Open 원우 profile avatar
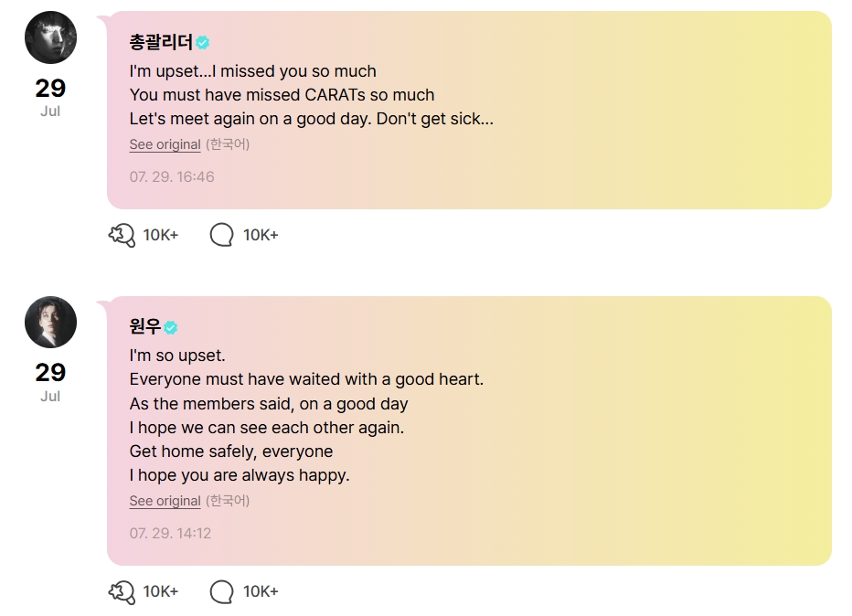The height and width of the screenshot is (616, 852). point(50,322)
